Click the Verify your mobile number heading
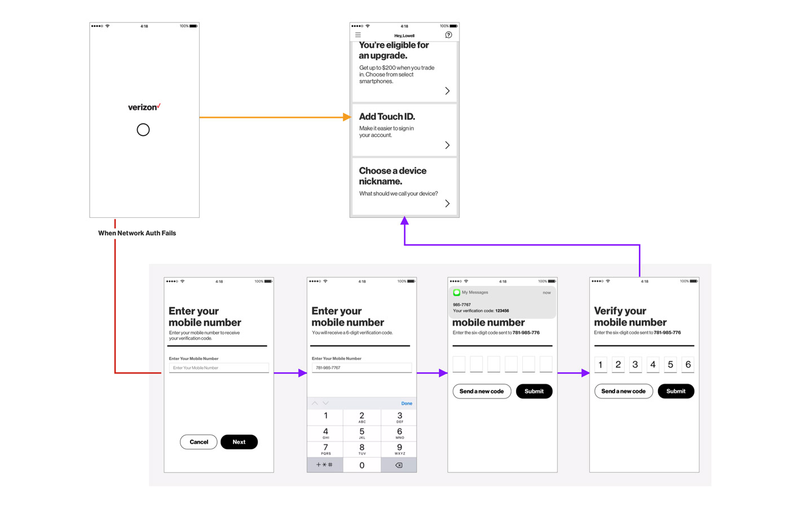The width and height of the screenshot is (812, 508). click(630, 317)
